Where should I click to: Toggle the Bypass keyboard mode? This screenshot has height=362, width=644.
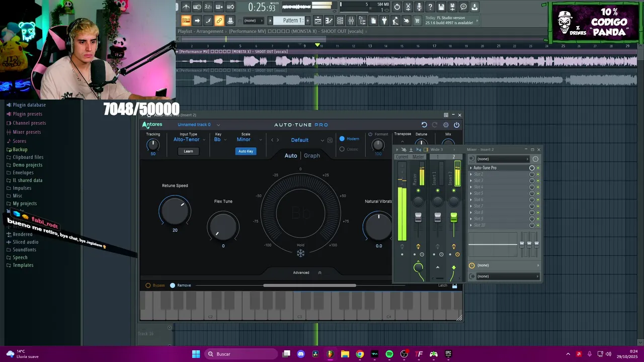click(148, 285)
